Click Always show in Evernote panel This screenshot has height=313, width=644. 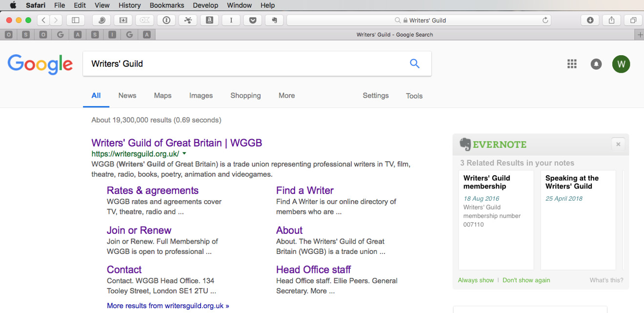(476, 280)
